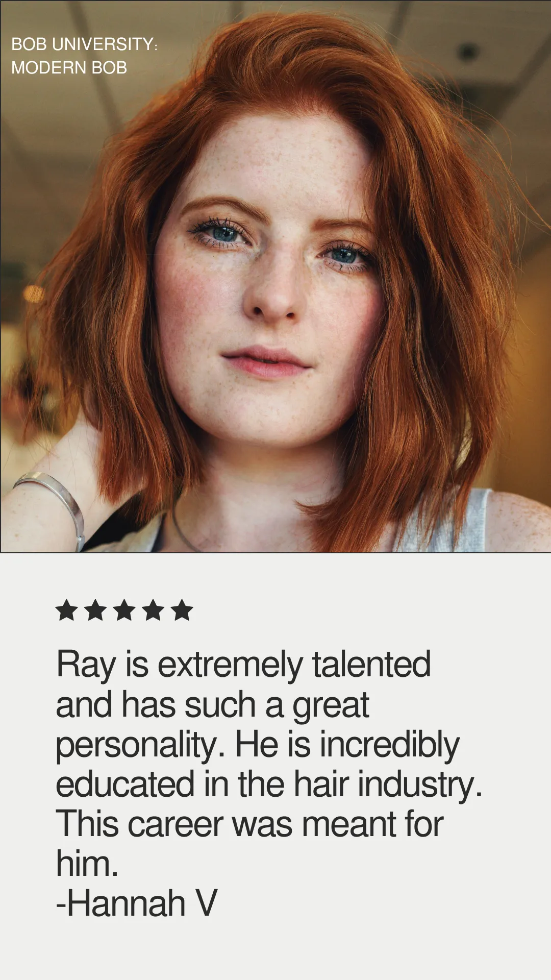Open the BOB UNIVERSITY: caption text
551x980 pixels.
85,44
